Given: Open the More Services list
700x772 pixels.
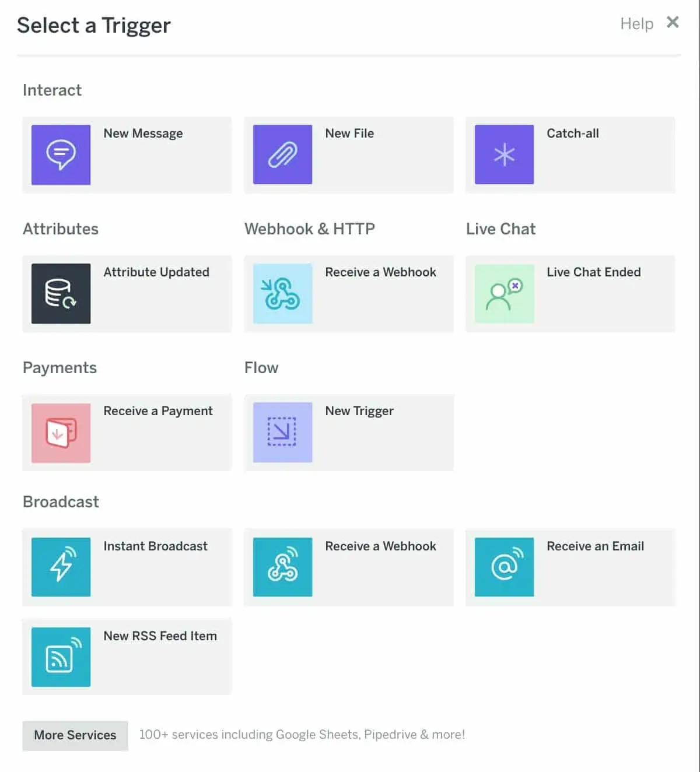Looking at the screenshot, I should (75, 735).
